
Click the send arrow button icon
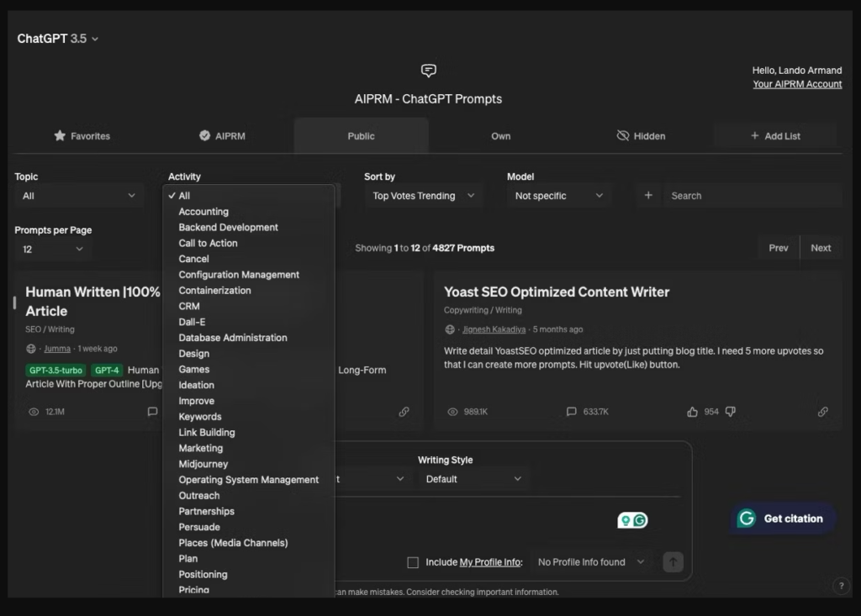(x=673, y=561)
